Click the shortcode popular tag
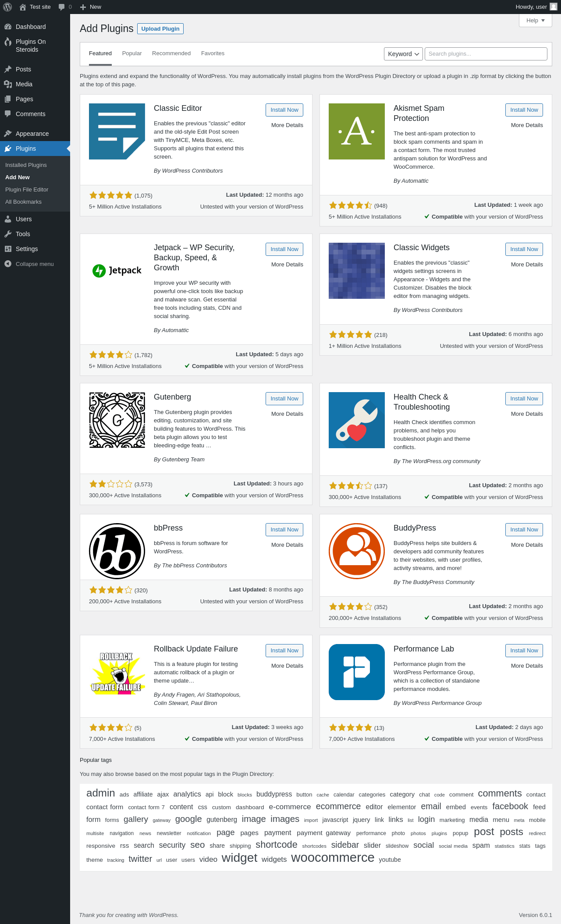Screen dimensions: 561x924 pyautogui.click(x=277, y=845)
